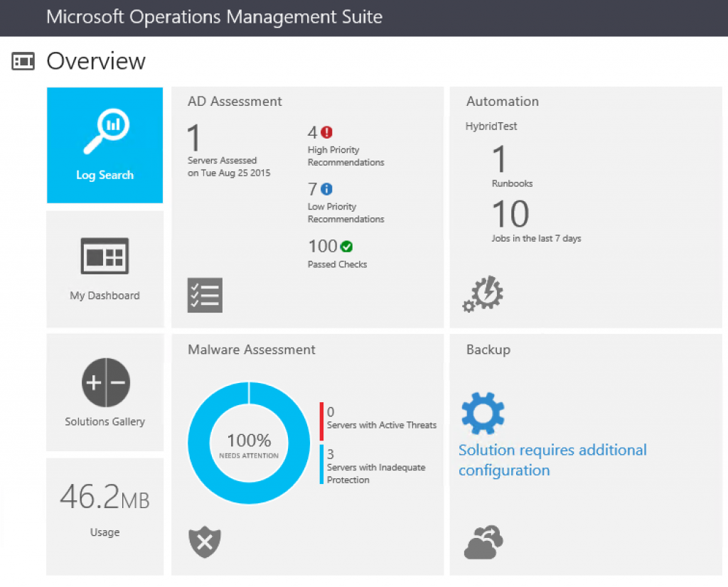Viewport: 728px width, 587px height.
Task: Click Microsoft Operations Management Suite title
Action: [215, 17]
